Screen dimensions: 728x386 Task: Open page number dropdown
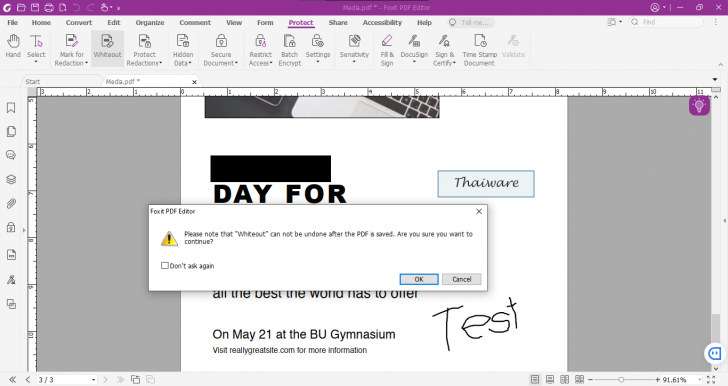(x=93, y=380)
